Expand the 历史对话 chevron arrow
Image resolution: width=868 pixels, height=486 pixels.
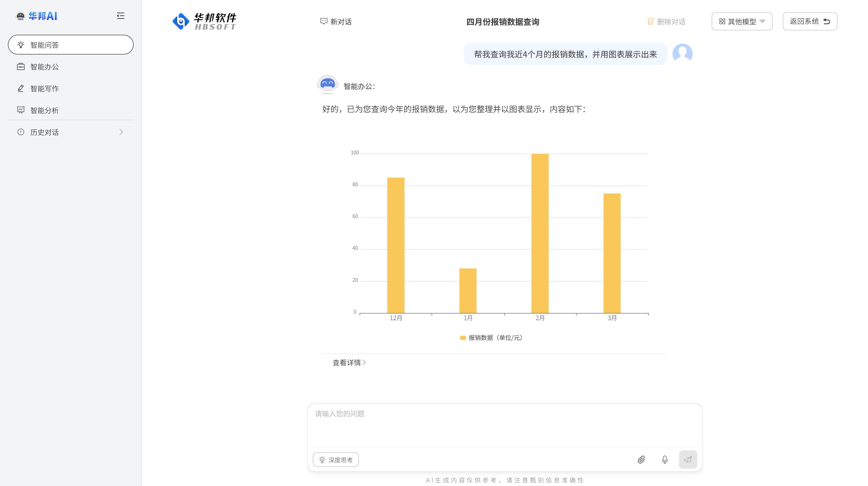[121, 132]
